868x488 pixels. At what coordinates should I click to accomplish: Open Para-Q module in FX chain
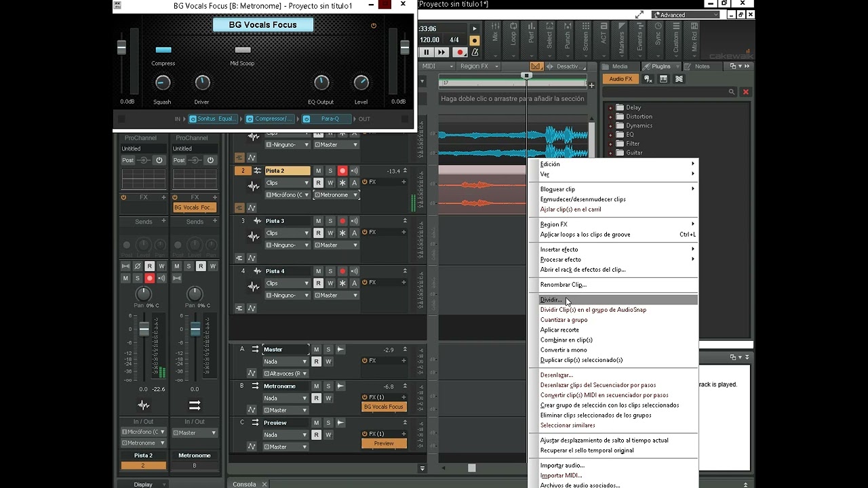tap(326, 119)
